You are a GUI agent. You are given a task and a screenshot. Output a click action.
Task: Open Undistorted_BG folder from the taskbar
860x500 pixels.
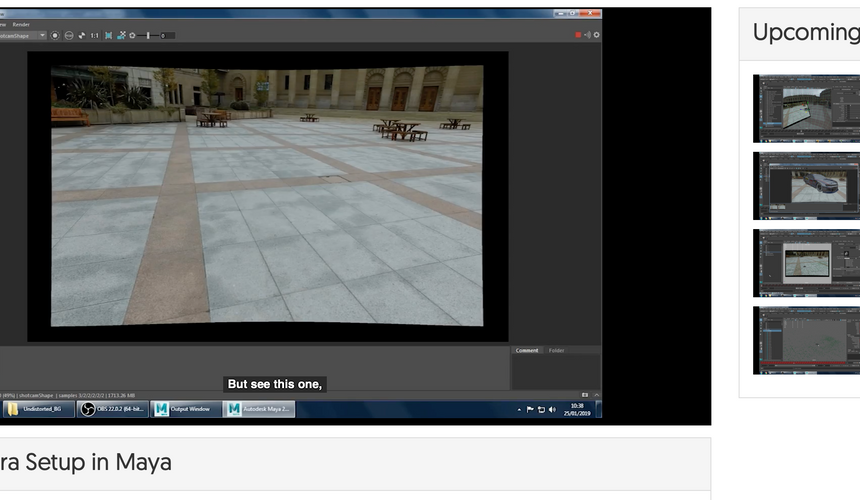tap(38, 409)
